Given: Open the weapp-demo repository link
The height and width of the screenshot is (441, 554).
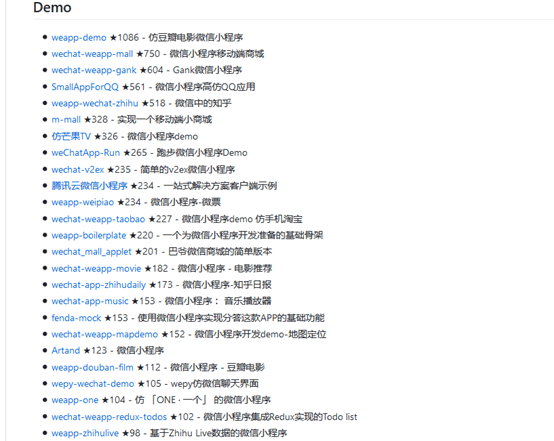Looking at the screenshot, I should pyautogui.click(x=79, y=37).
